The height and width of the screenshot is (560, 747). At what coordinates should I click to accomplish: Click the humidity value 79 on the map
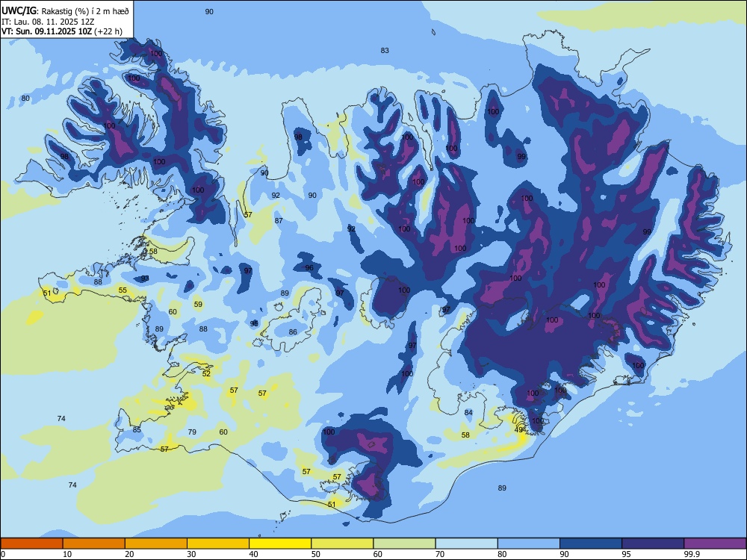coord(192,432)
